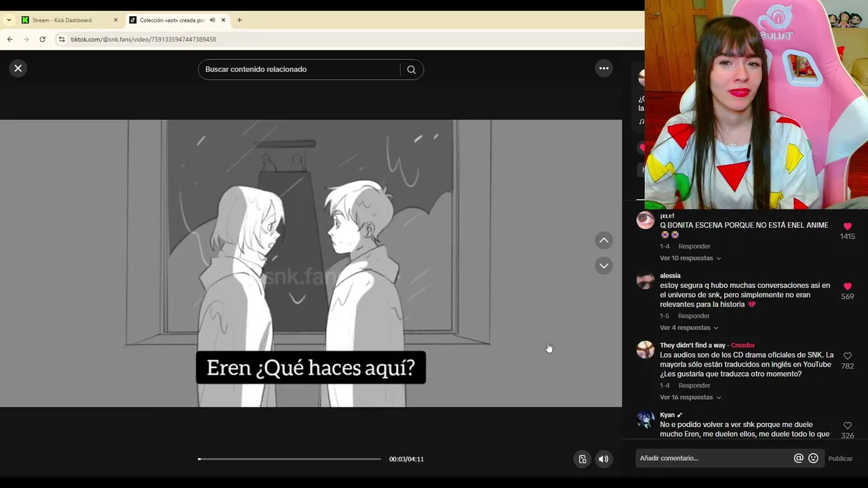Switch to Stream - Kick Dashboard tab
868x488 pixels.
(62, 20)
